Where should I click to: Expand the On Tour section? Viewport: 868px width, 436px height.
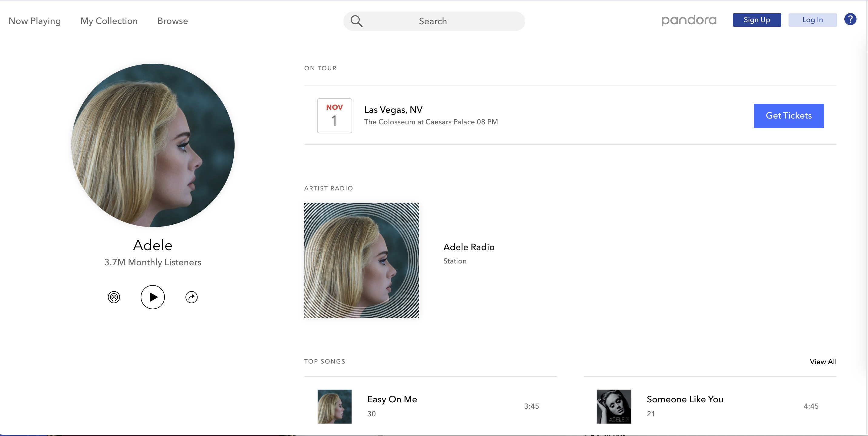[x=320, y=68]
